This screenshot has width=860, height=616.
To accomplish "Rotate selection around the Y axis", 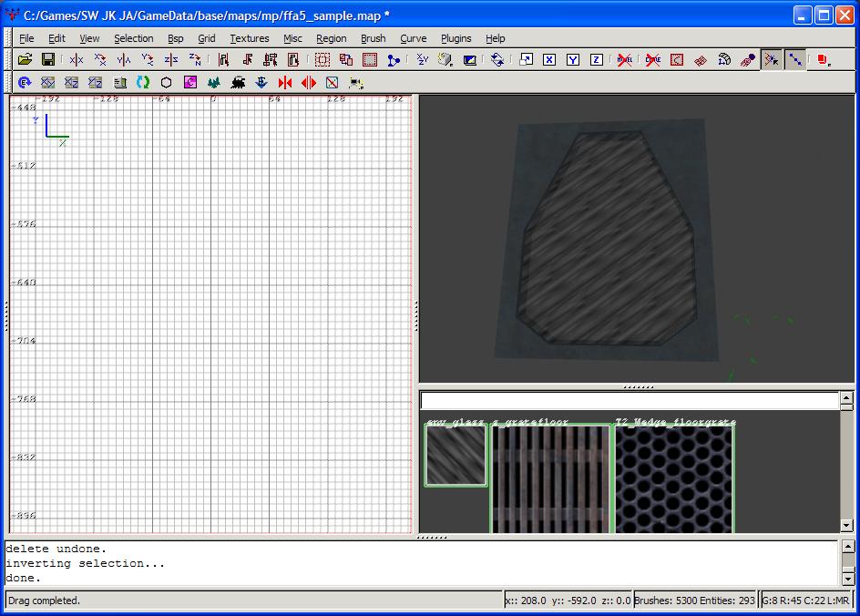I will pos(147,59).
